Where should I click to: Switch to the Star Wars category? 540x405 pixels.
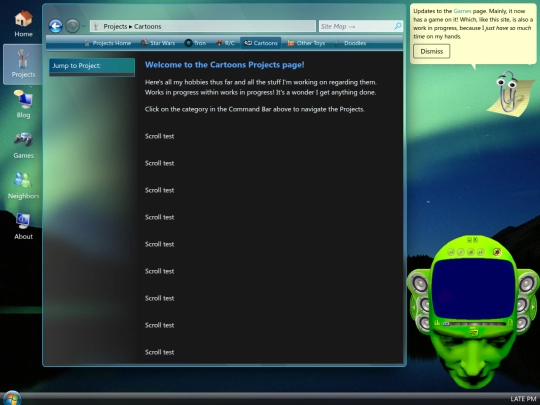pyautogui.click(x=158, y=43)
